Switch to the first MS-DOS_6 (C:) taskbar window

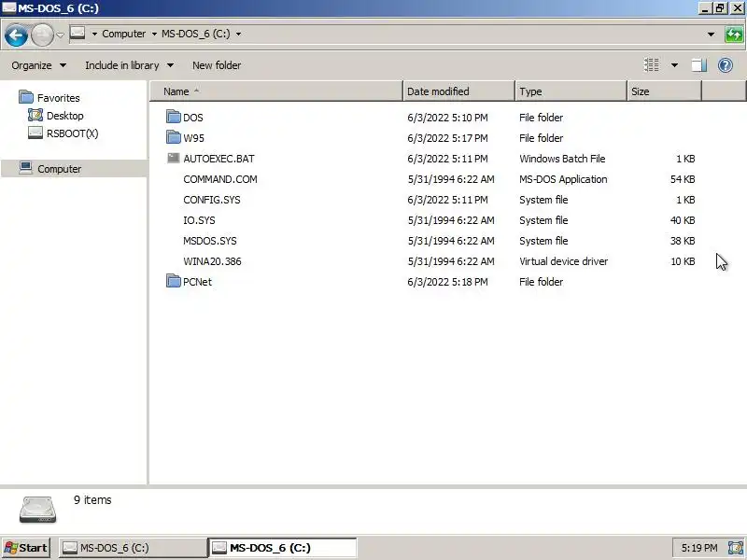click(133, 548)
